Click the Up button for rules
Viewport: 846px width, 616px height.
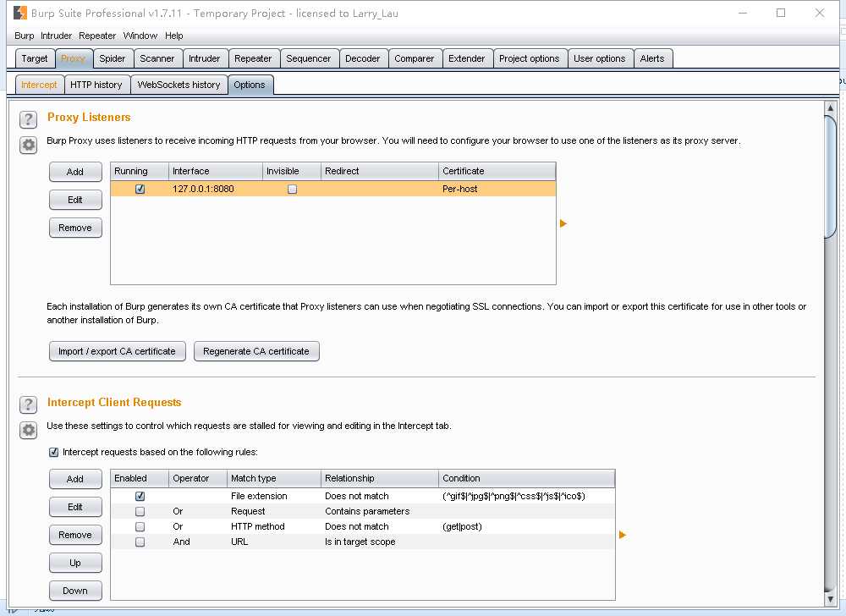pyautogui.click(x=75, y=563)
